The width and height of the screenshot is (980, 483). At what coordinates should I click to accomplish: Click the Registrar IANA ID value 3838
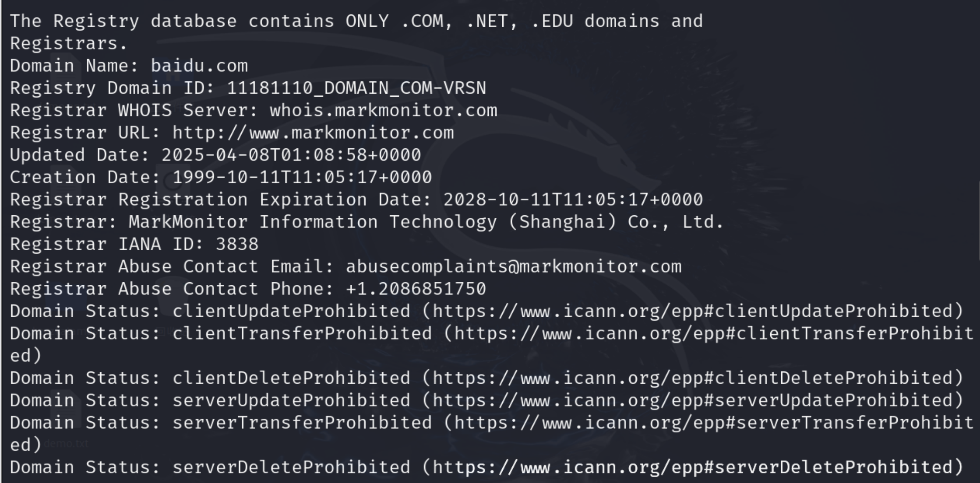pyautogui.click(x=237, y=244)
